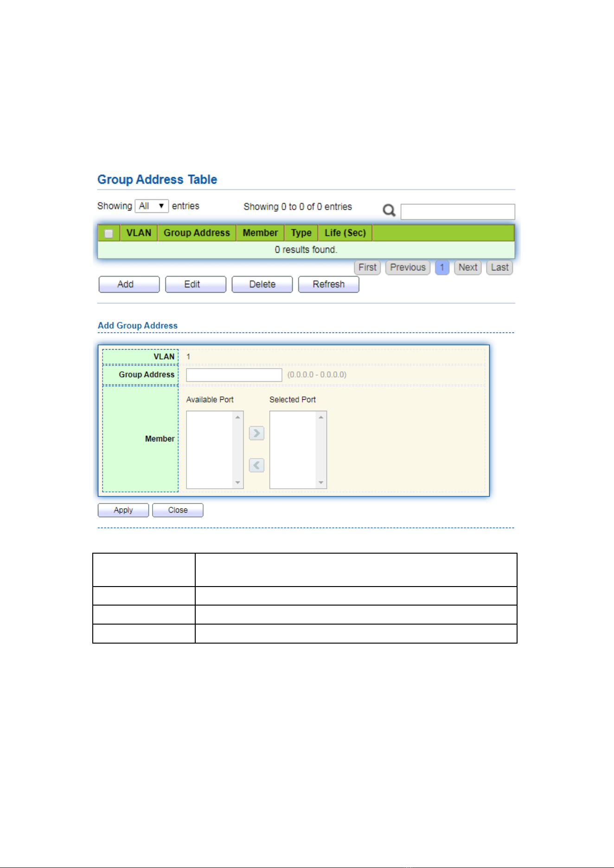
Task: Click the Group Address Table heading
Action: coord(157,179)
